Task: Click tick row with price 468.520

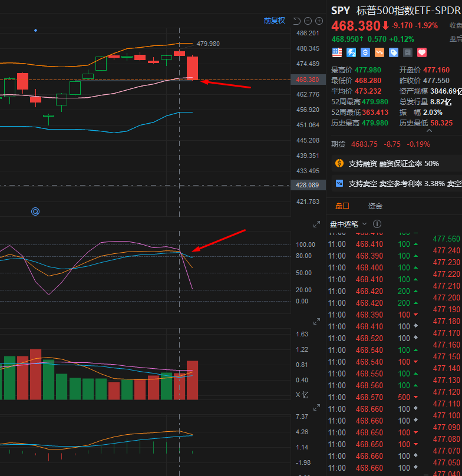Action: pos(373,338)
